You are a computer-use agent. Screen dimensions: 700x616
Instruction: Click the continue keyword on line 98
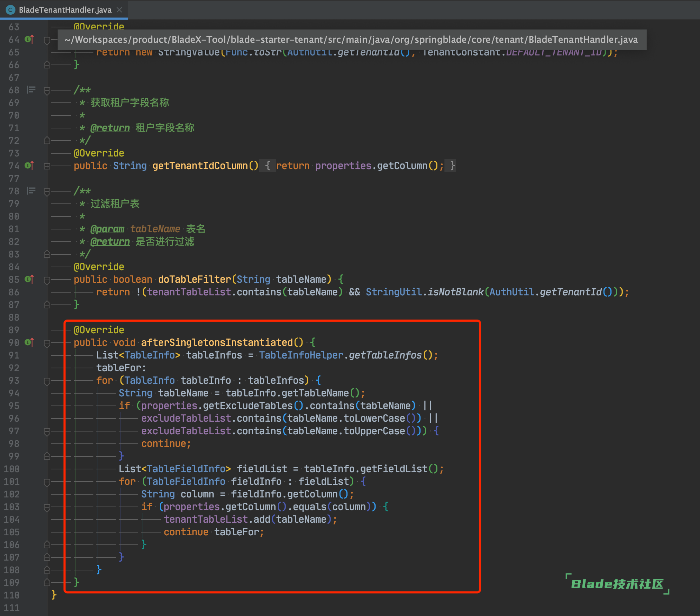click(x=164, y=444)
